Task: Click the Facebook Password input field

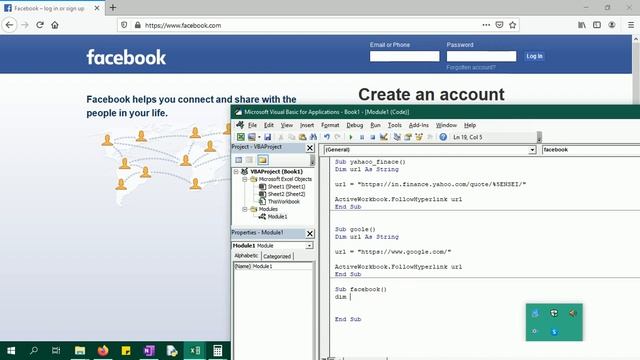Action: tap(481, 56)
